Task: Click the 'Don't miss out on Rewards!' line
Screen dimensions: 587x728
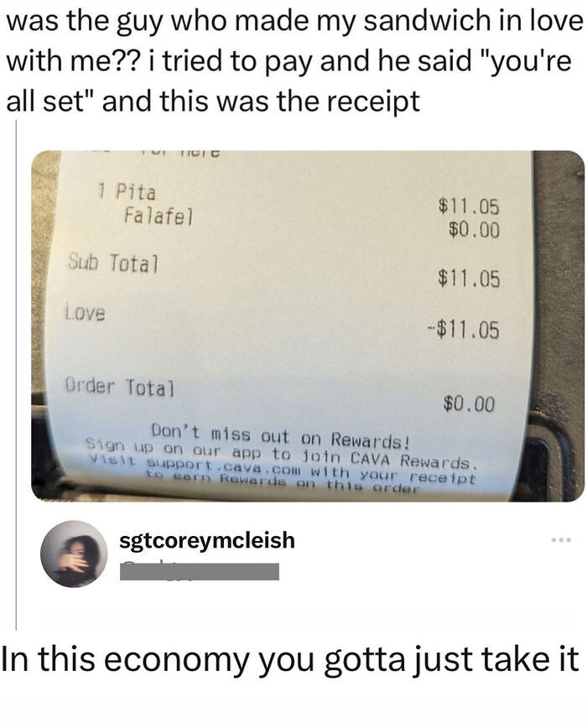Action: (x=281, y=436)
